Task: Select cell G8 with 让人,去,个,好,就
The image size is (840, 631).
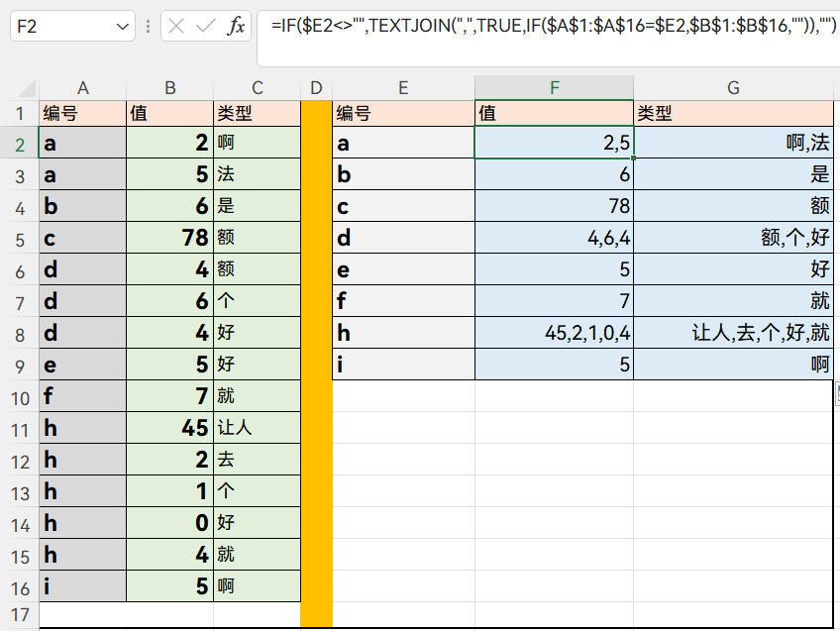Action: click(x=733, y=333)
